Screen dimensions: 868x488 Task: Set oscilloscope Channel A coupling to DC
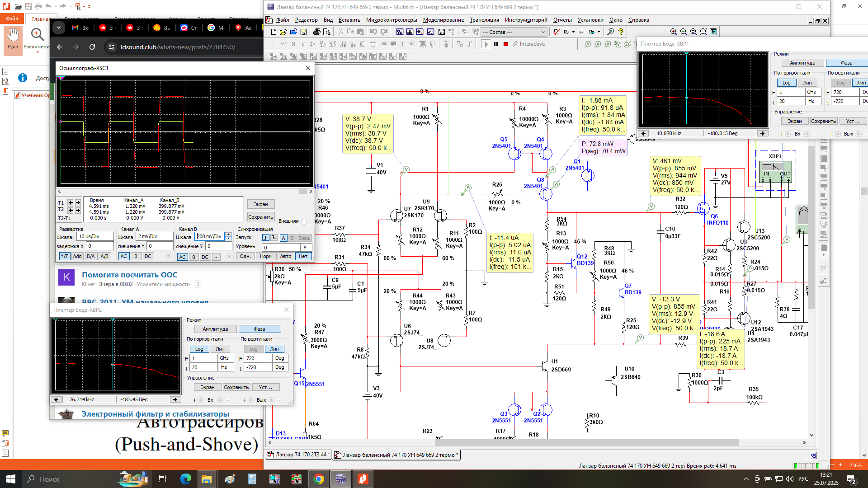click(148, 256)
